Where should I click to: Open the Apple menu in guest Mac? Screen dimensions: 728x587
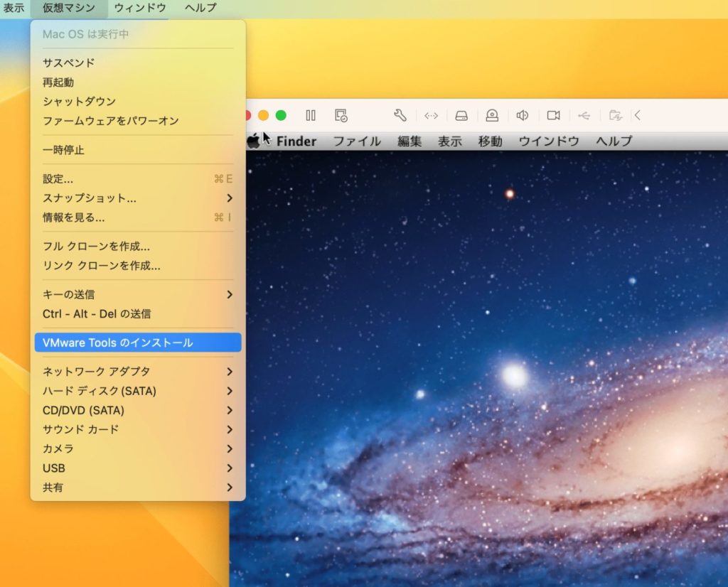[x=253, y=141]
